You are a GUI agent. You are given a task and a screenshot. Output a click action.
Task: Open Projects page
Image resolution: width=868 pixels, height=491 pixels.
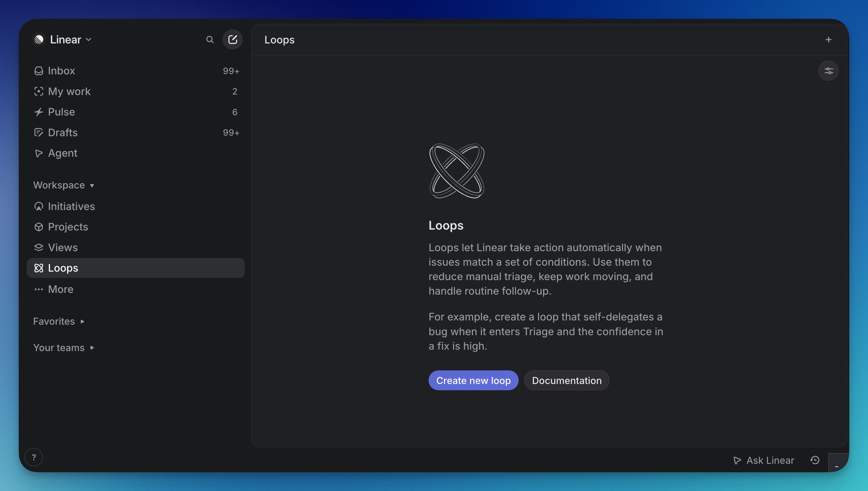[136, 227]
